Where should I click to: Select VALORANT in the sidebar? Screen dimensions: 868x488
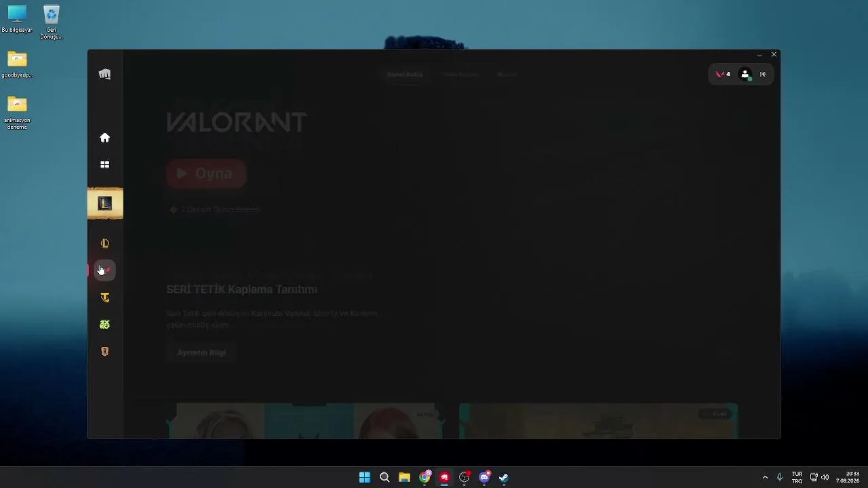104,270
